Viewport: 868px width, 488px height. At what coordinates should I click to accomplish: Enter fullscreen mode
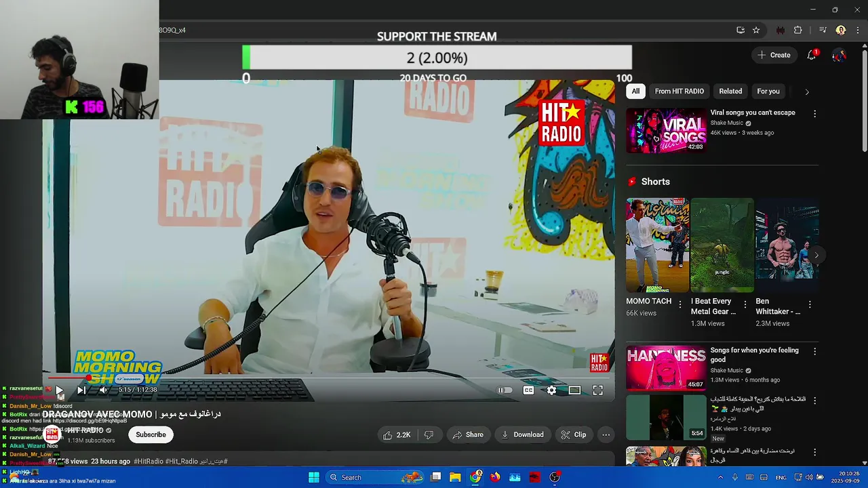(597, 390)
